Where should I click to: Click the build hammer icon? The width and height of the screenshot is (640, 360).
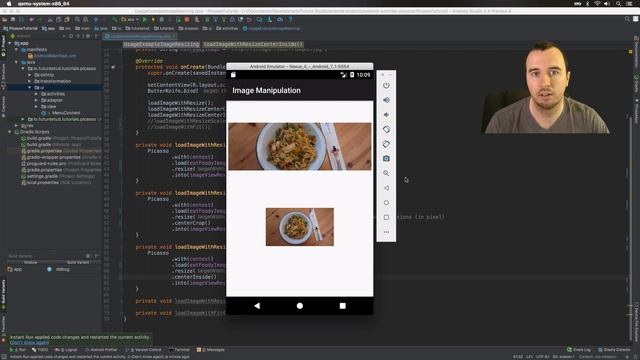[x=114, y=19]
